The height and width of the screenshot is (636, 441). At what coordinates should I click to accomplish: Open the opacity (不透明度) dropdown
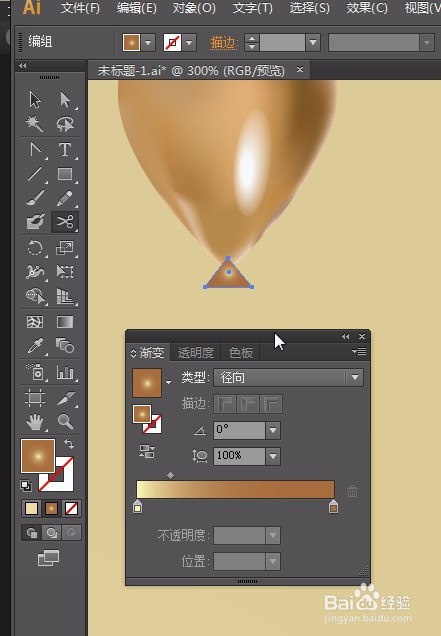coord(273,536)
